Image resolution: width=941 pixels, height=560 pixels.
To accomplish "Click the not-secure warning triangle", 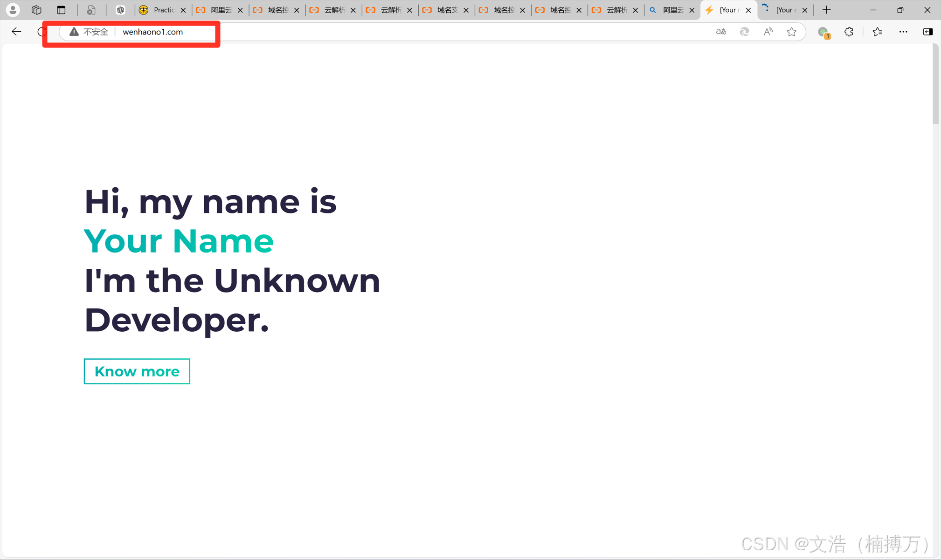I will point(74,32).
